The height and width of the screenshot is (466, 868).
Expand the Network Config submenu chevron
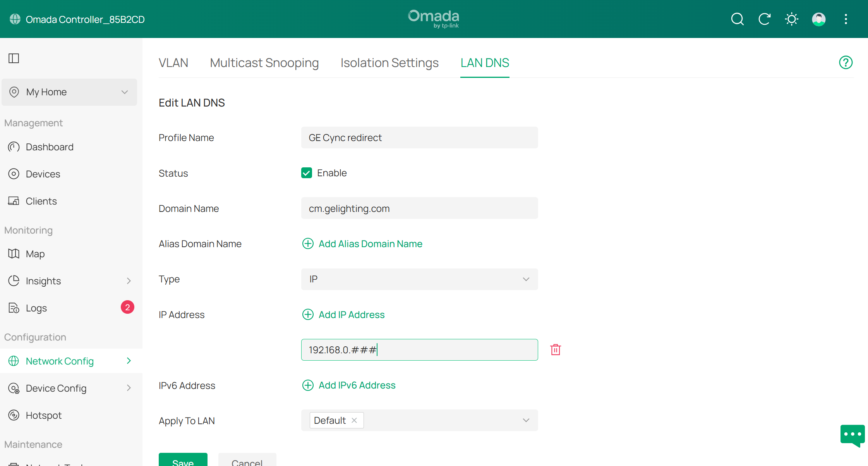pos(129,361)
